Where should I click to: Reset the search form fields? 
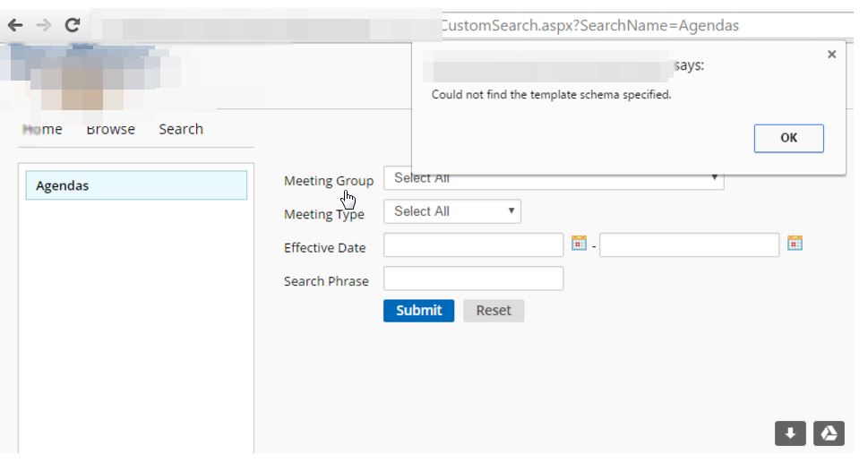[x=494, y=311]
